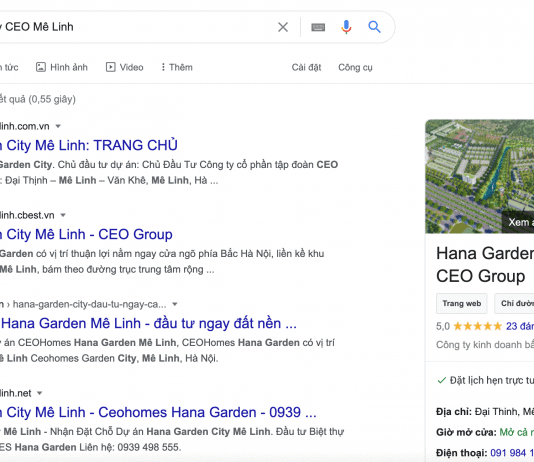The image size is (534, 462).
Task: Open Cài đặt settings
Action: [x=306, y=67]
